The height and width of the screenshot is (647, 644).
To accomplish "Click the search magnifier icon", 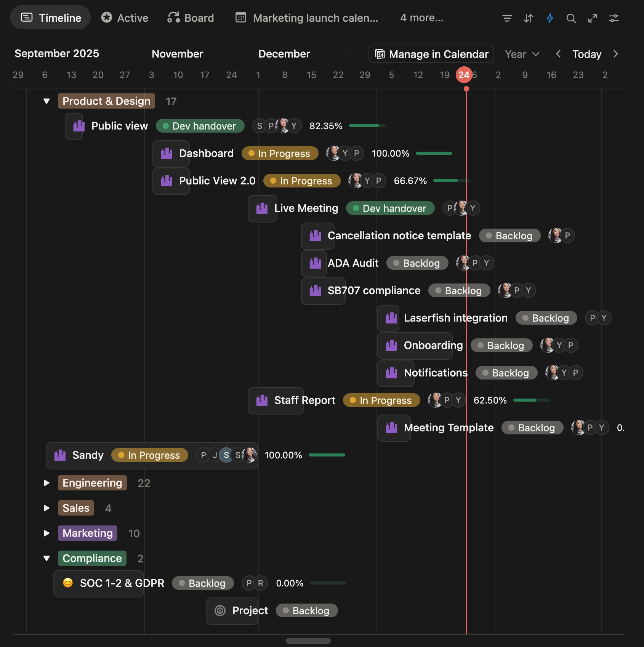I will pyautogui.click(x=571, y=18).
